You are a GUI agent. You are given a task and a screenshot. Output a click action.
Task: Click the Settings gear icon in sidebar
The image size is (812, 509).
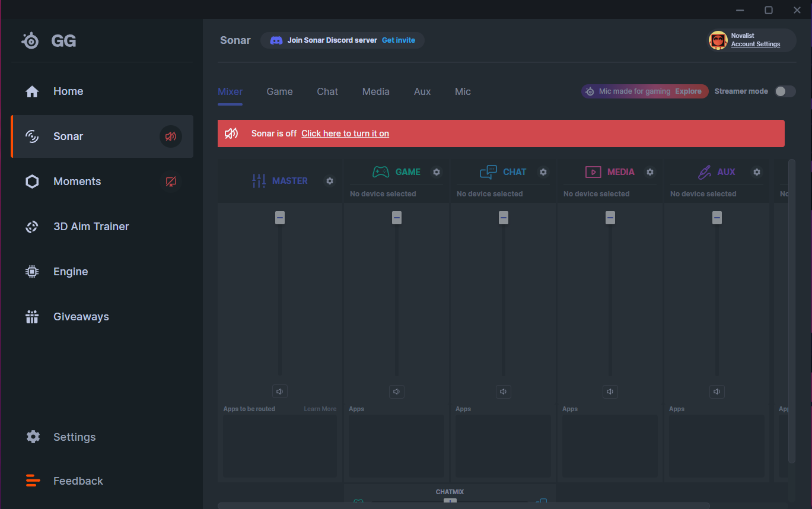pos(33,437)
